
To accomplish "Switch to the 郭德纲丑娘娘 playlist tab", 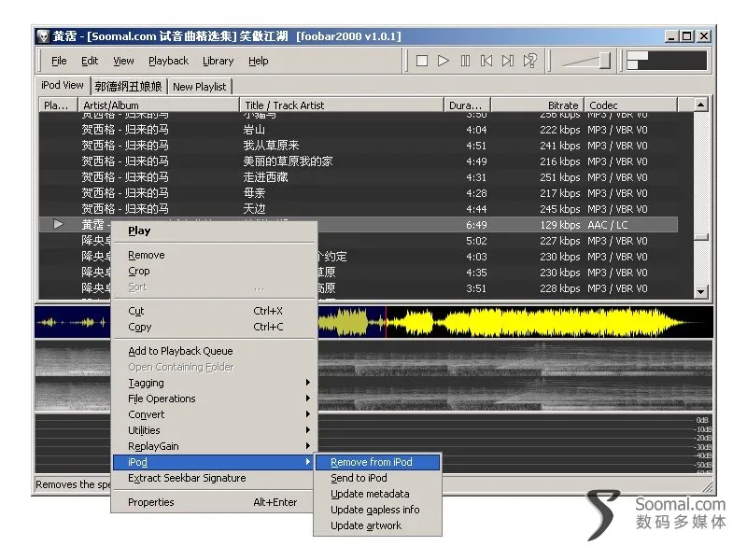I will 129,86.
